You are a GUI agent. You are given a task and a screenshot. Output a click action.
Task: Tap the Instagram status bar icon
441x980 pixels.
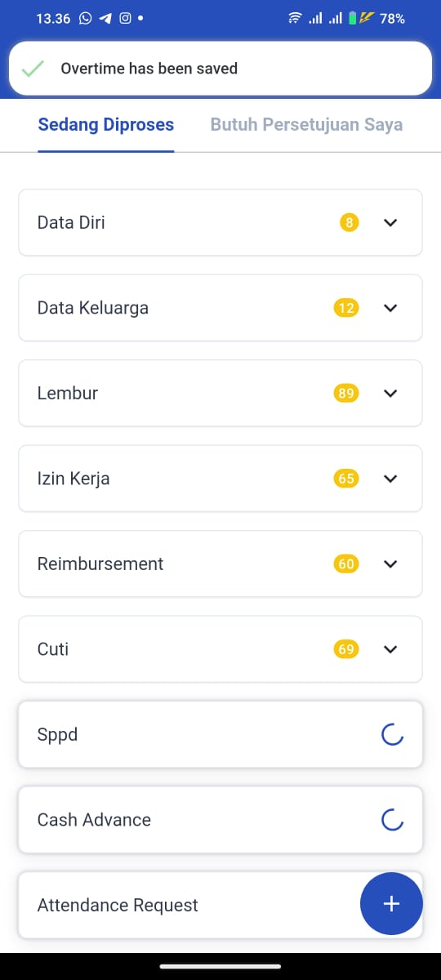coord(125,18)
